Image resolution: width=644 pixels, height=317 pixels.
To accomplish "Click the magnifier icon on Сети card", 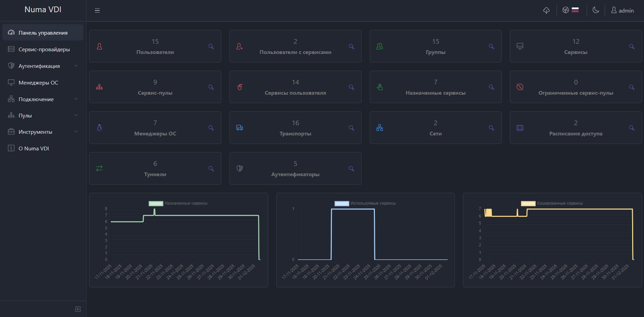I will 491,128.
